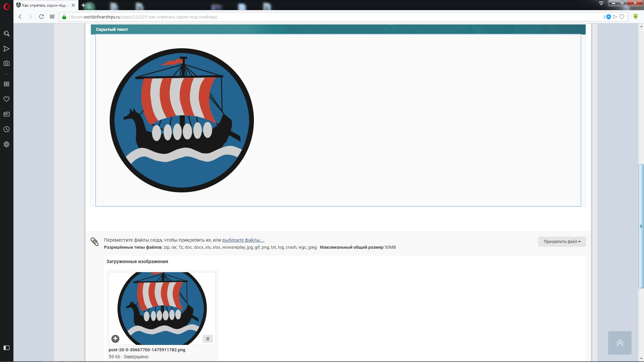Image resolution: width=644 pixels, height=362 pixels.
Task: Click file name post-20-0-30667700-1475911782.png
Action: tap(147, 350)
